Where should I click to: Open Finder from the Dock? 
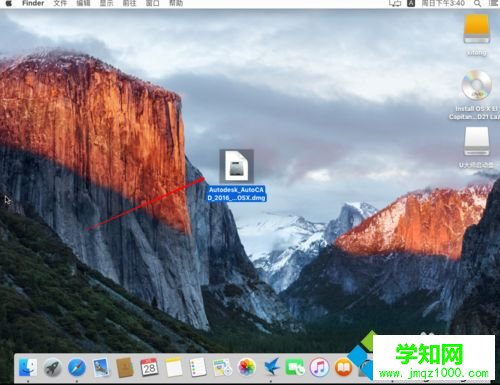pos(28,368)
